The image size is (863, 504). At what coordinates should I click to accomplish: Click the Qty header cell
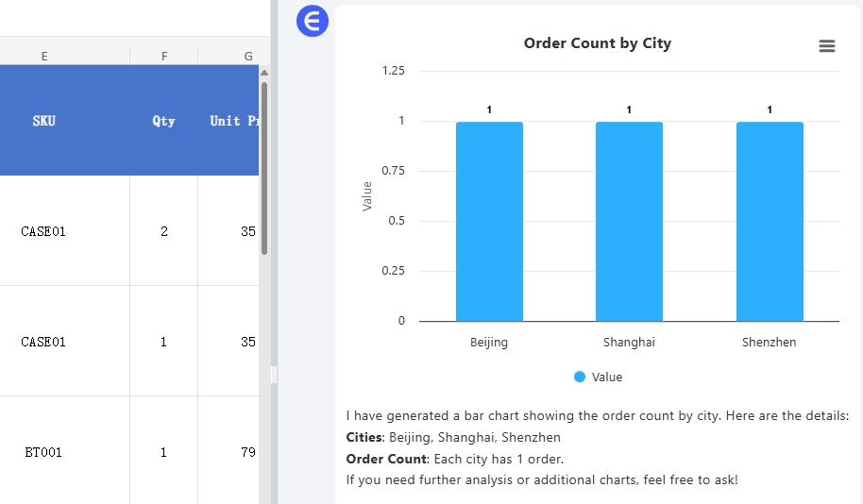(x=164, y=121)
